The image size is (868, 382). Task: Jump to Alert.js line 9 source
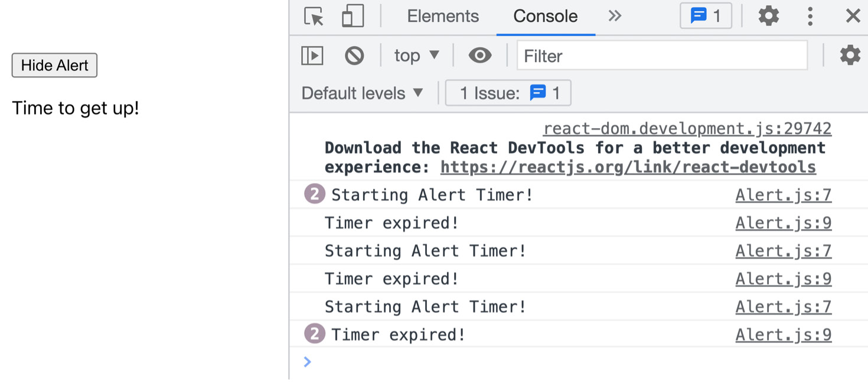coord(783,223)
